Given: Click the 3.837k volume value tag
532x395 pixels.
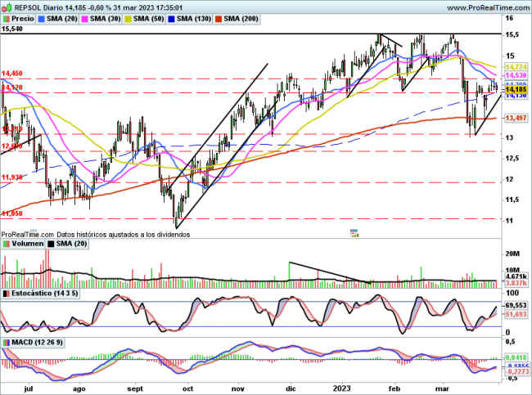Looking at the screenshot, I should click(x=516, y=283).
